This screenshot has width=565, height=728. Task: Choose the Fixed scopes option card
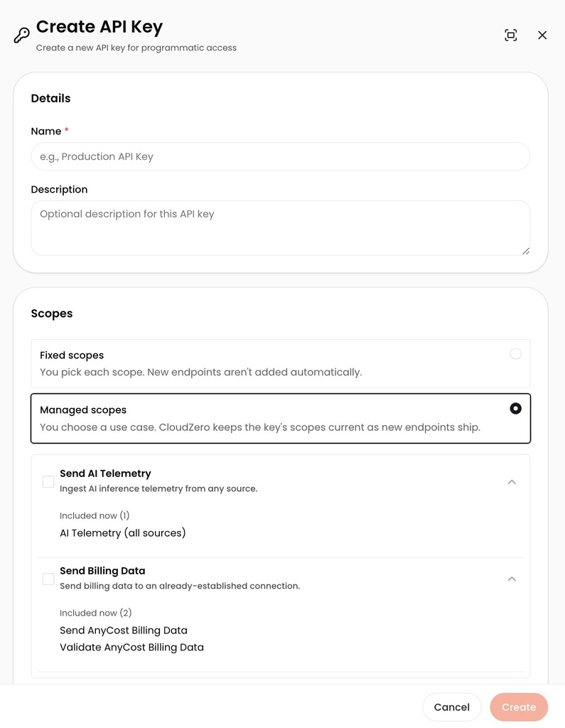pos(281,363)
